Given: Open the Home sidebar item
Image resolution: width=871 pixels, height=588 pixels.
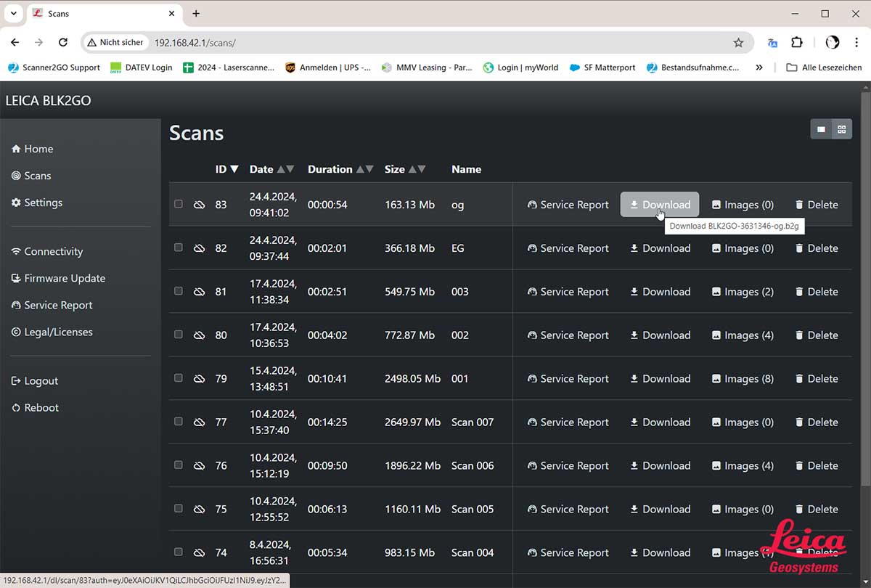Looking at the screenshot, I should coord(33,149).
